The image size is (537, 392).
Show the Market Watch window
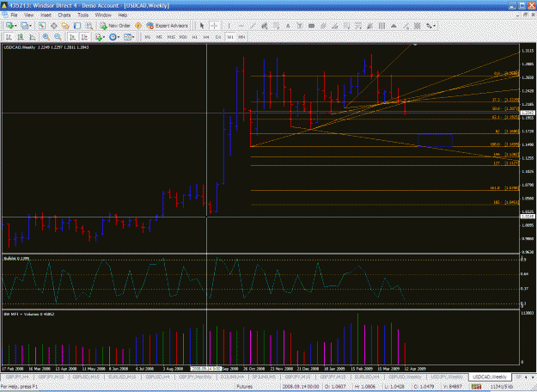tap(42, 26)
